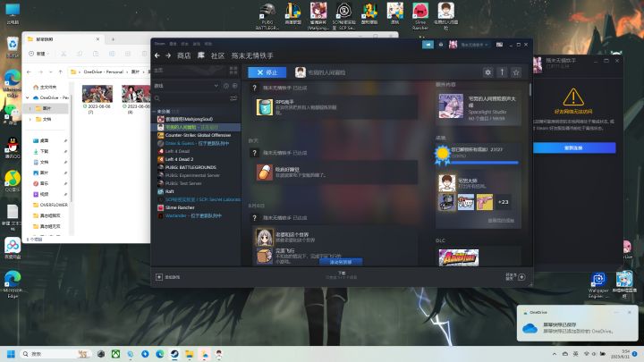Click Reconnect button in friends list window
The width and height of the screenshot is (644, 362).
574,147
